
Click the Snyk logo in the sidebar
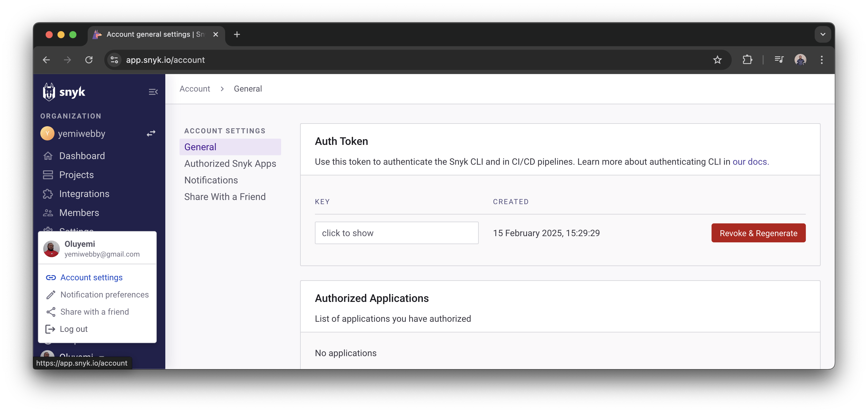click(x=64, y=91)
